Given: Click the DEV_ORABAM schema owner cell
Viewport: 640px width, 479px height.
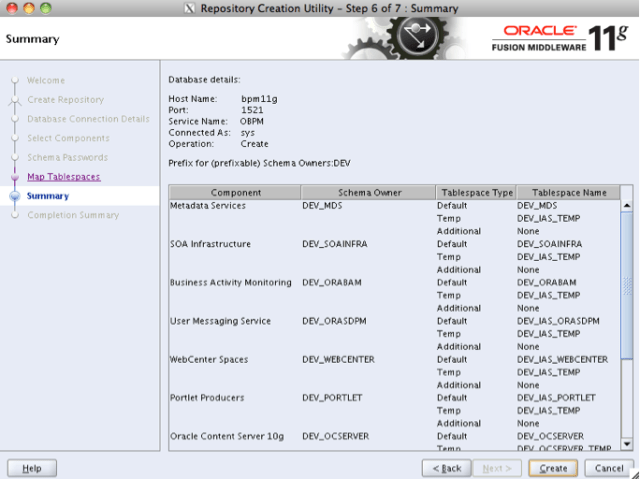Looking at the screenshot, I should [x=327, y=283].
